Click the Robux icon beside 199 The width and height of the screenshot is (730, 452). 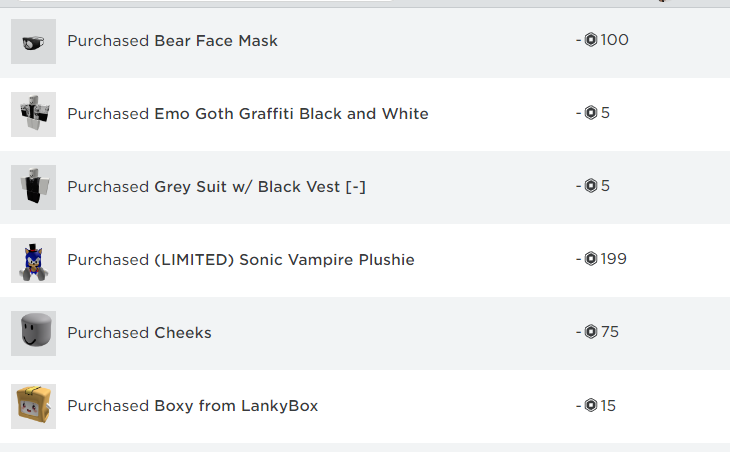(x=591, y=259)
